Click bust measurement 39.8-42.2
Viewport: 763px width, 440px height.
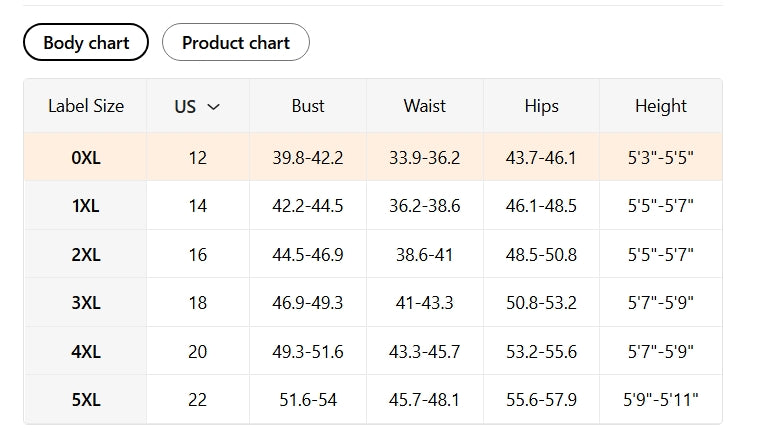click(308, 158)
